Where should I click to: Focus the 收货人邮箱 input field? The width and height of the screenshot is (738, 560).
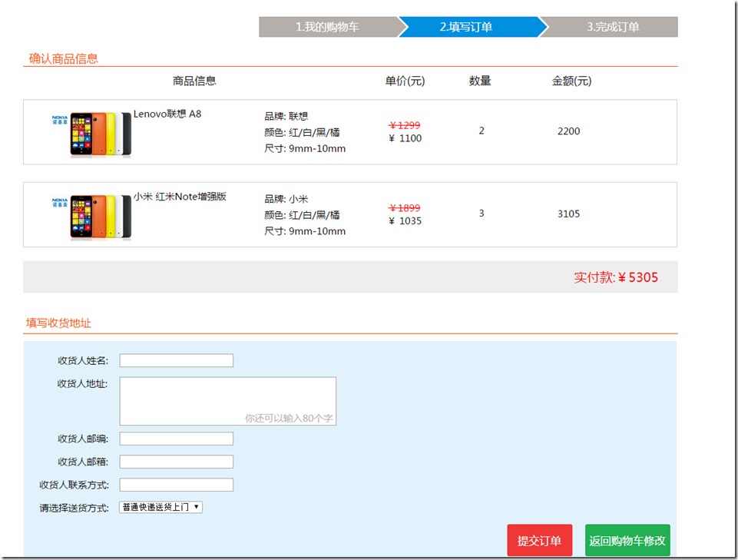tap(177, 462)
